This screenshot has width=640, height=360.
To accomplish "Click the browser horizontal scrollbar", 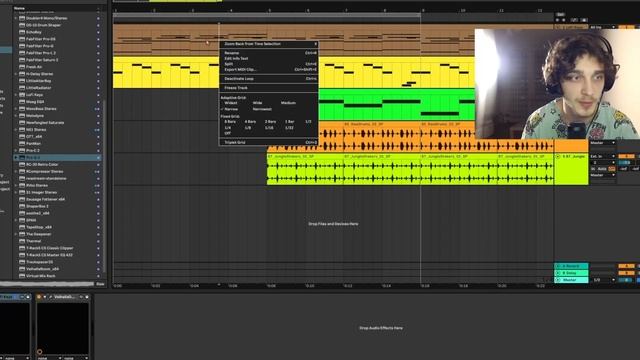I will click(47, 284).
